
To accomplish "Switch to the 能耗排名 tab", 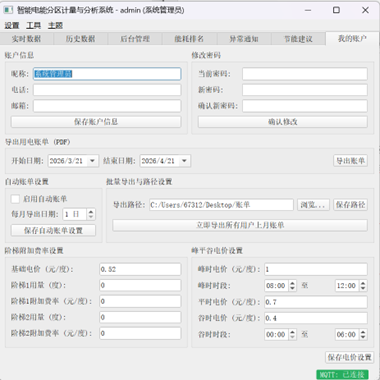I will pos(189,39).
